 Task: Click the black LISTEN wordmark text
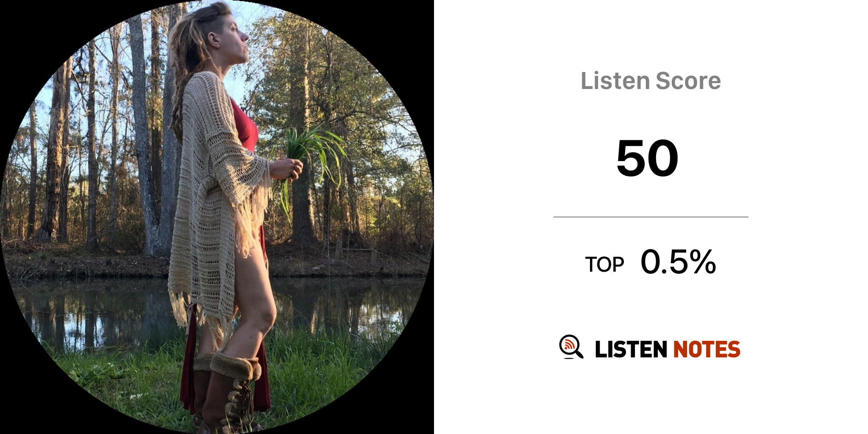[x=631, y=350]
